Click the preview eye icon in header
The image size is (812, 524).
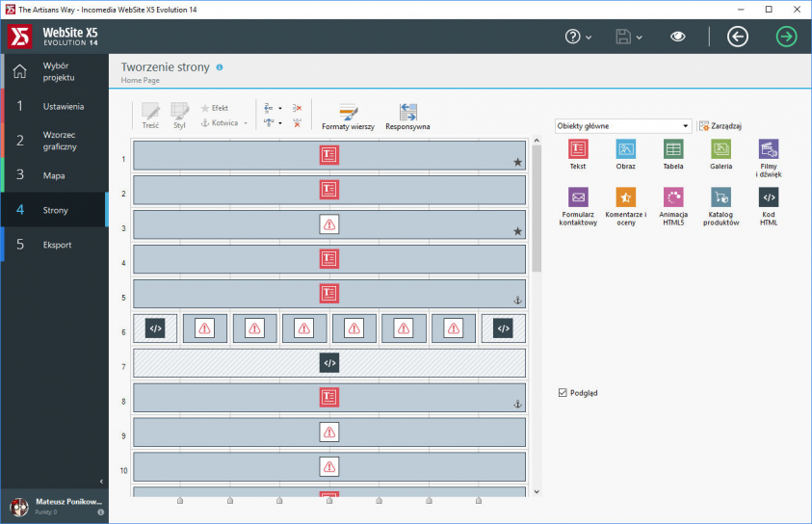[678, 37]
